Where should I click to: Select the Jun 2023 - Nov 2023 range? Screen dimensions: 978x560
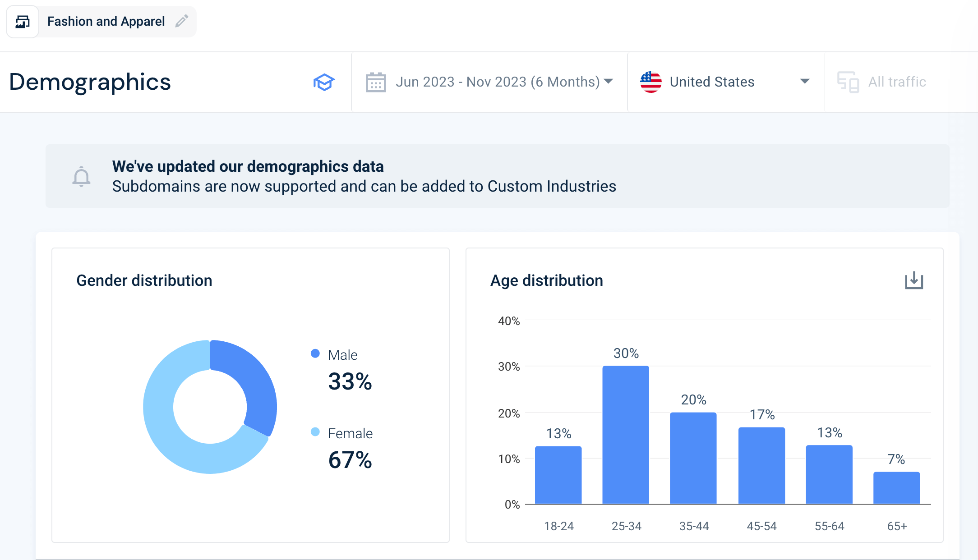[x=498, y=82]
